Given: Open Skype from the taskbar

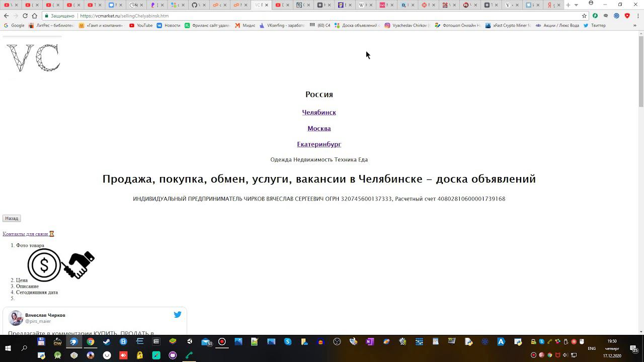Looking at the screenshot, I should [x=288, y=342].
